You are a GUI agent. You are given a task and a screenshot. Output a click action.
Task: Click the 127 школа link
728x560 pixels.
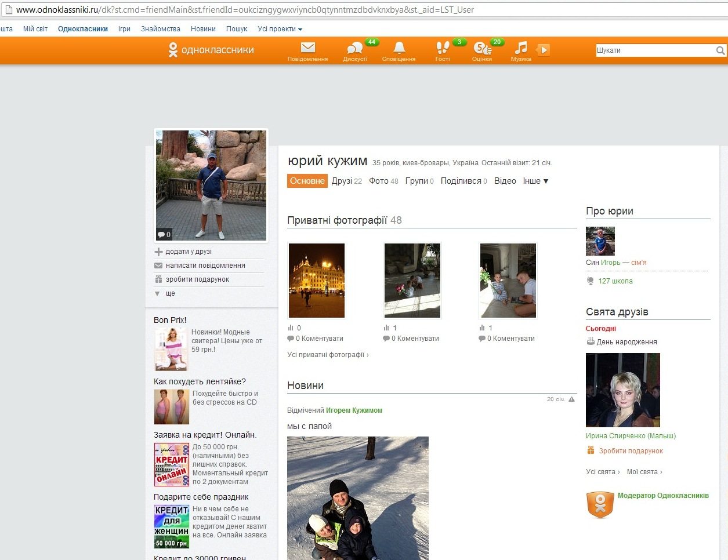coord(615,281)
